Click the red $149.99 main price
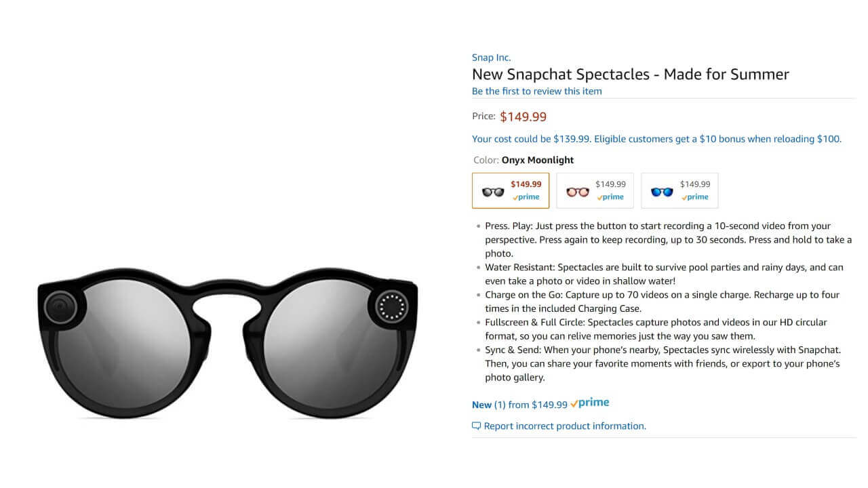Viewport: 868px width, 488px height. (523, 117)
